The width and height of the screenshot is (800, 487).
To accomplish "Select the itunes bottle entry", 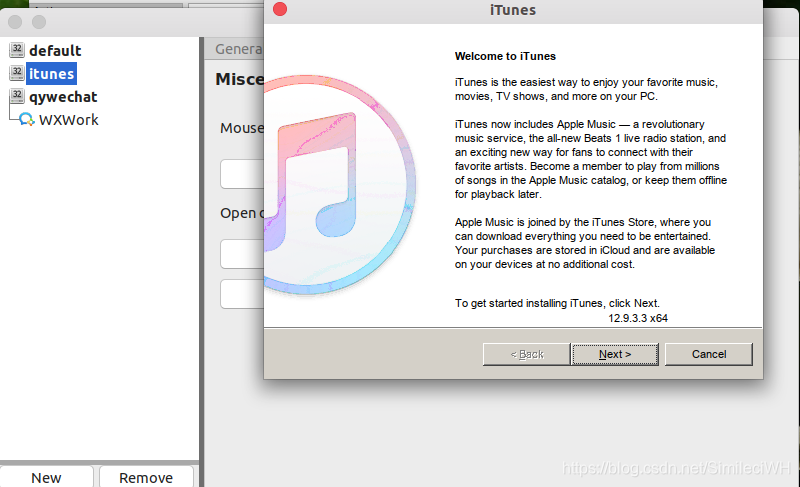I will (52, 73).
